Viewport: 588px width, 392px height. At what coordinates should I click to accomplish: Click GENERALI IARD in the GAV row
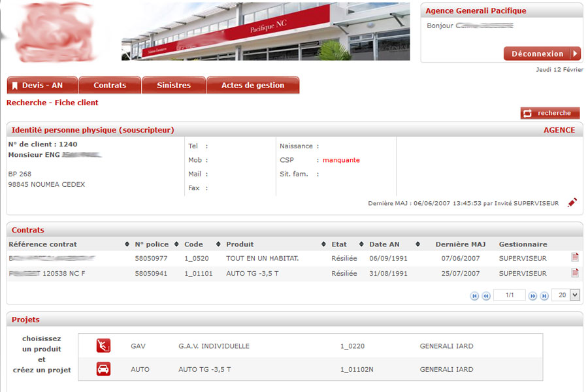pyautogui.click(x=446, y=346)
